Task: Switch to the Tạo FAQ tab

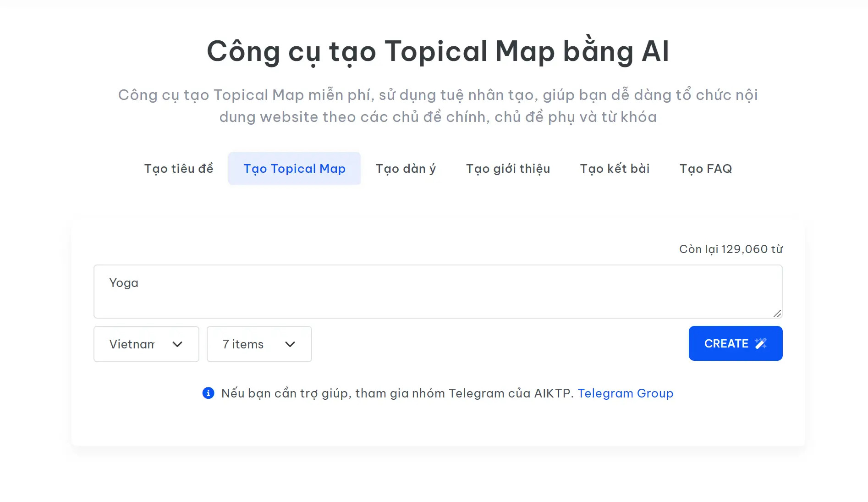Action: (706, 169)
